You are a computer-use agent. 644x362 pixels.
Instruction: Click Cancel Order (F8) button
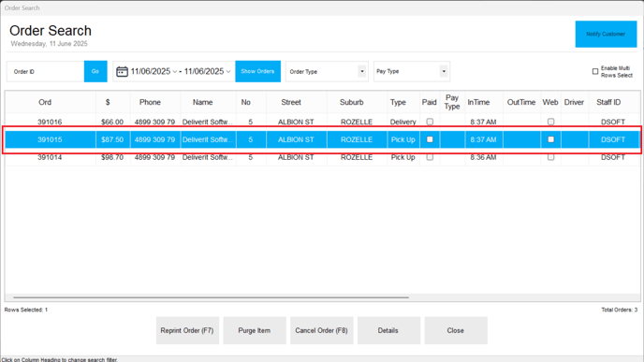[322, 330]
